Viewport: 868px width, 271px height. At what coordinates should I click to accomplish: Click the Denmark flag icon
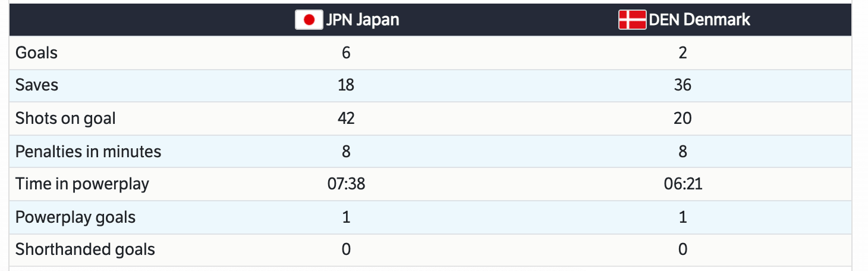(632, 20)
